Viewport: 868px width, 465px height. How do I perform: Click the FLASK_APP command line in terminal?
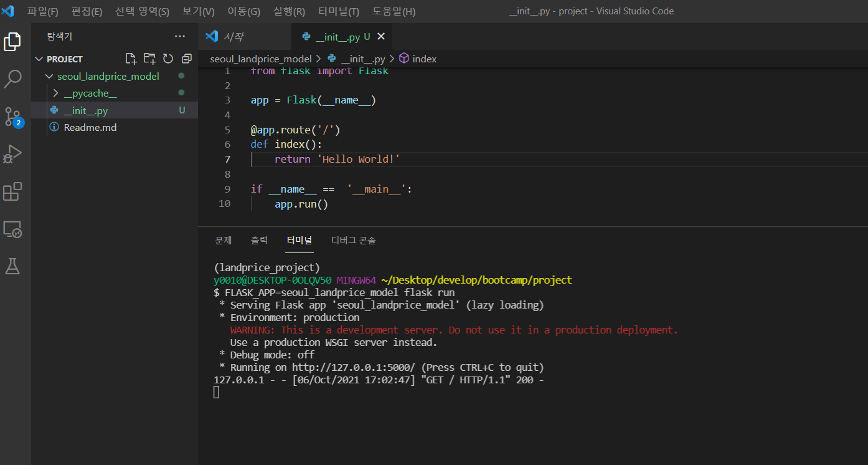[334, 292]
